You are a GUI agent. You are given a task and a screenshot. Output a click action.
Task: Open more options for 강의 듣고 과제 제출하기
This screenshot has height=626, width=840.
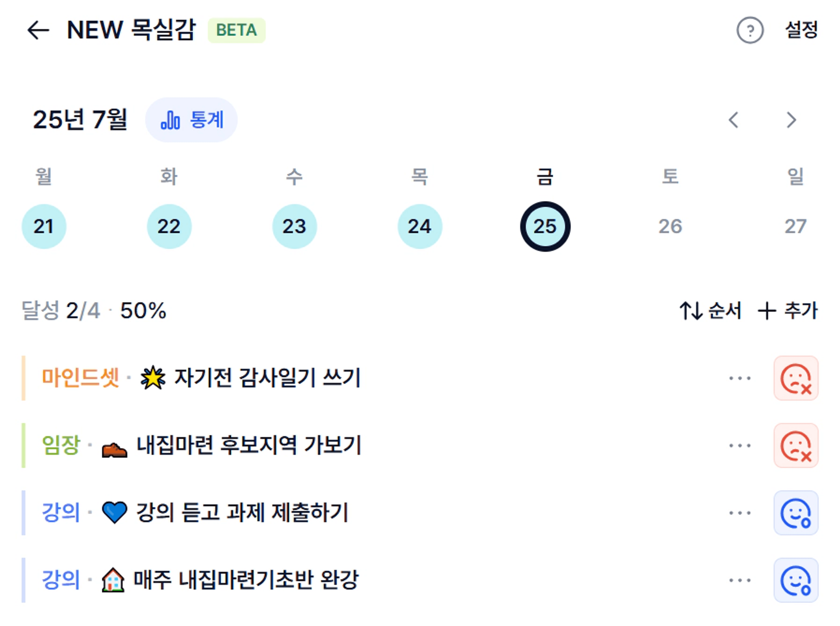740,513
